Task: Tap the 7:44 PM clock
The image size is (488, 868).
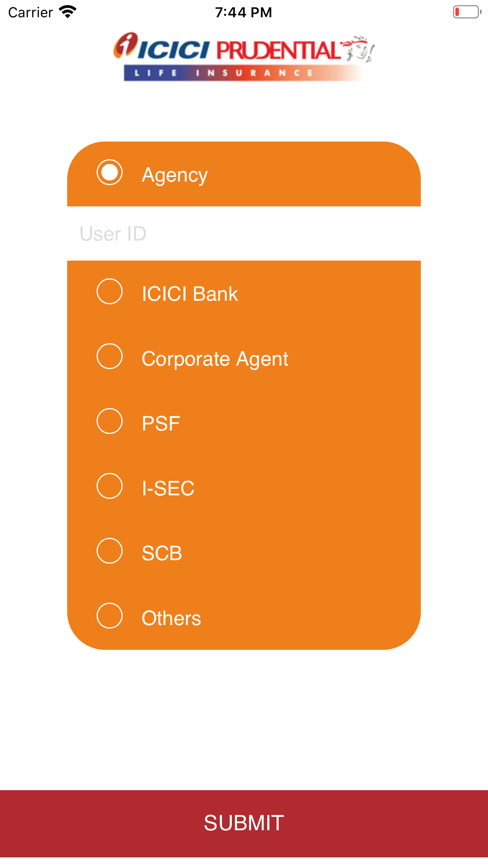Action: 244,13
